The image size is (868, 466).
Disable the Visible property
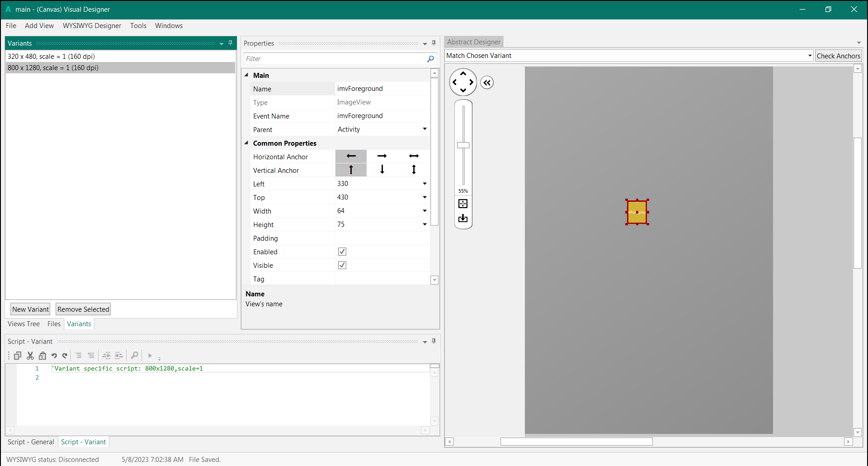click(x=342, y=265)
